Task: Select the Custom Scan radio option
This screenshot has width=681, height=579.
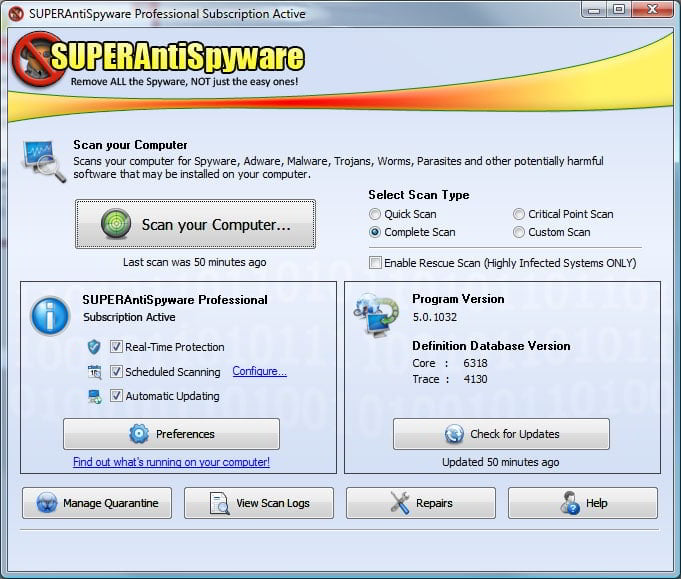Action: click(x=519, y=232)
